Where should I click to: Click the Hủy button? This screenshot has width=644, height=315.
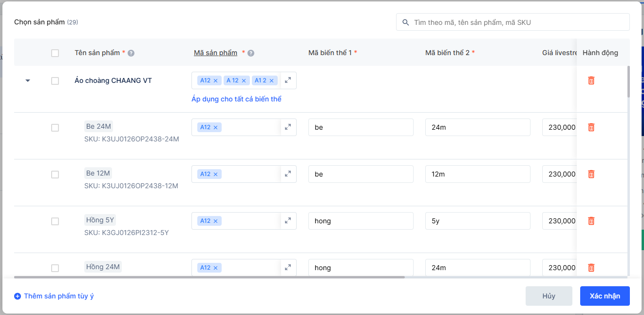549,296
